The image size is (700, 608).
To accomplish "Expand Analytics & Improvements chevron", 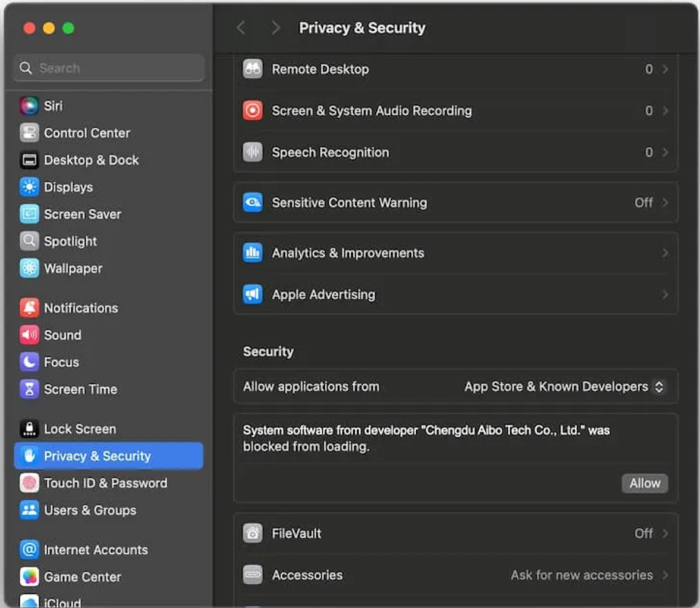I will point(665,253).
